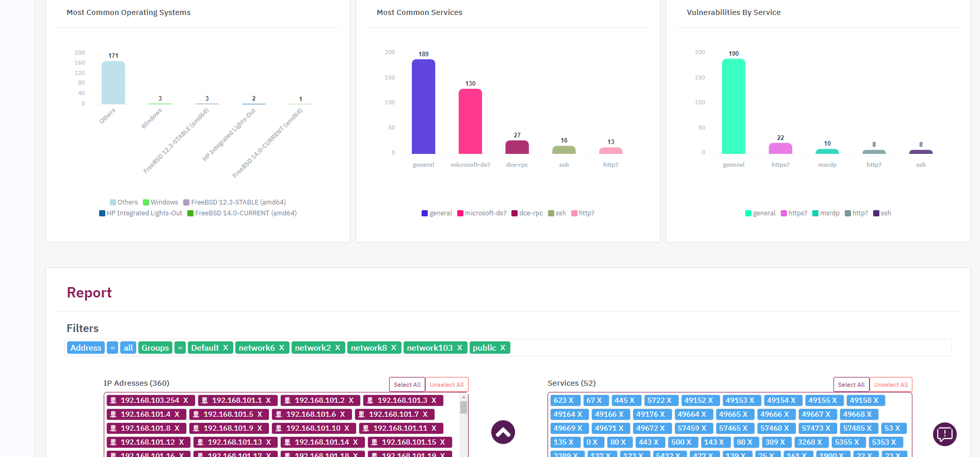Toggle msrdp legend in vulnerabilities chart
This screenshot has height=457, width=980.
826,213
